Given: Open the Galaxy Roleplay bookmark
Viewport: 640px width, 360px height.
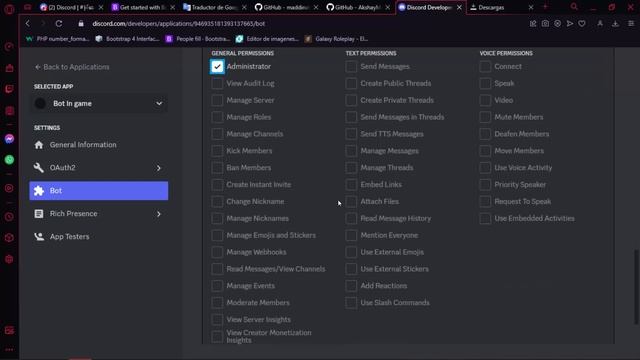Looking at the screenshot, I should (x=336, y=39).
